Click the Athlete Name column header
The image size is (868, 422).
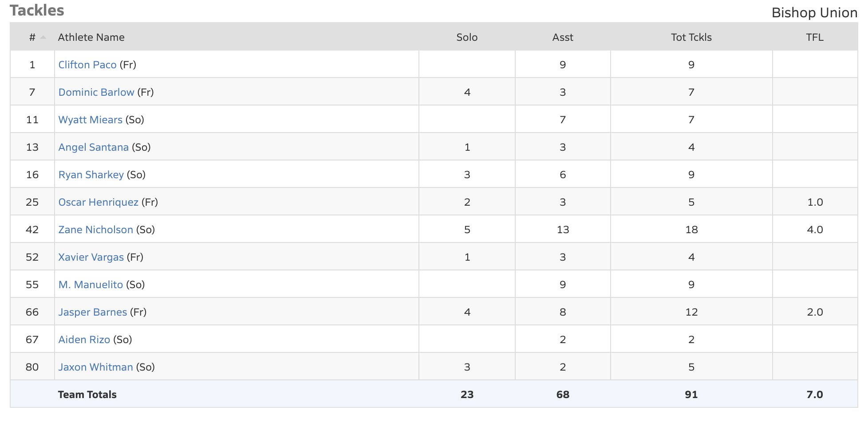(91, 38)
